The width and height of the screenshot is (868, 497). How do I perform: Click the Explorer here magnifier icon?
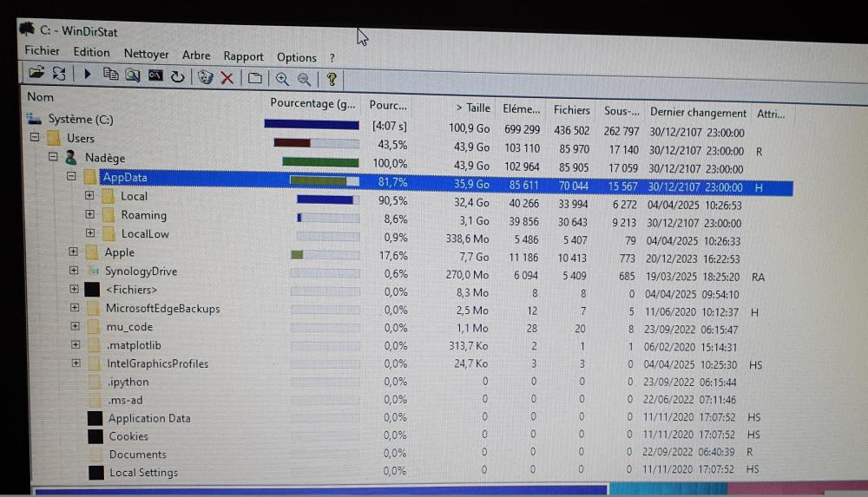[132, 75]
